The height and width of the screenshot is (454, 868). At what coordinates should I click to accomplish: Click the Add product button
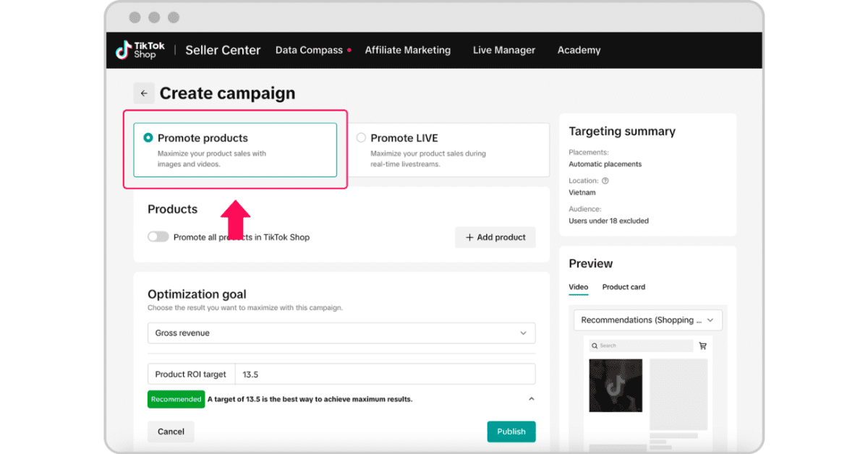pos(495,237)
